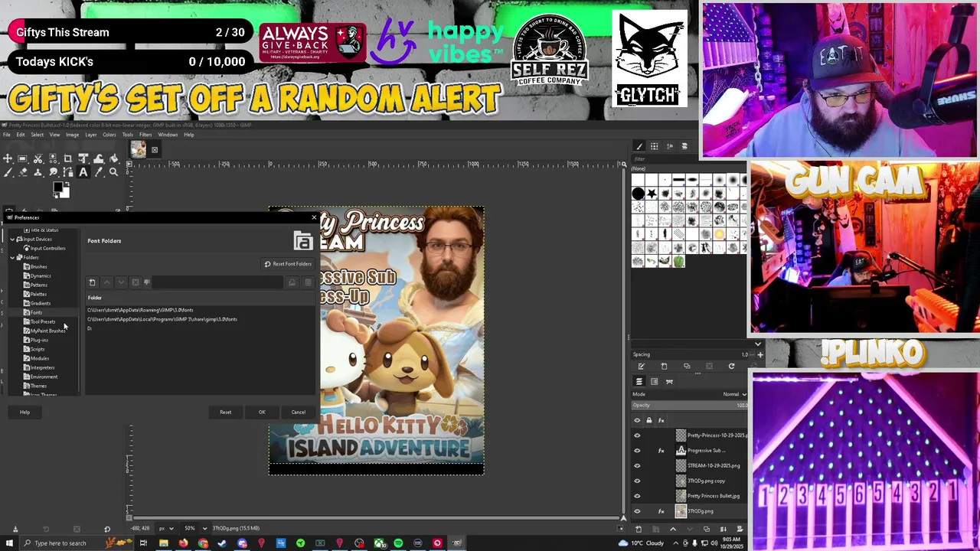Hide the Pretty-Princess-10-29-2025 layer
Viewport: 980px width, 551px height.
pyautogui.click(x=637, y=435)
